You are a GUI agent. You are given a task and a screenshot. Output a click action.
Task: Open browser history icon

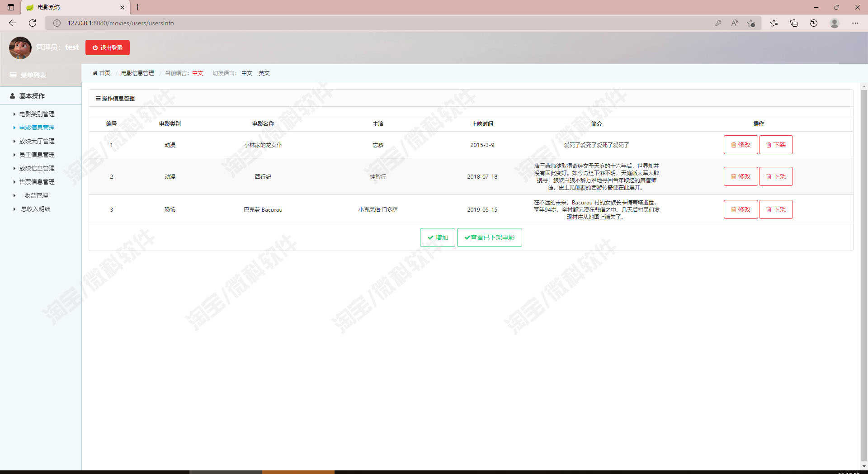pyautogui.click(x=814, y=23)
